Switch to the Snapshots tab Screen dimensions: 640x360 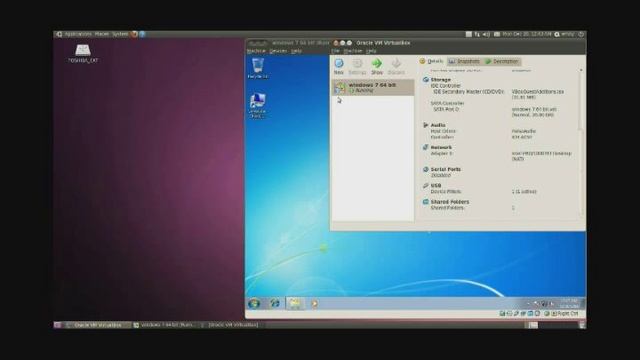(464, 61)
